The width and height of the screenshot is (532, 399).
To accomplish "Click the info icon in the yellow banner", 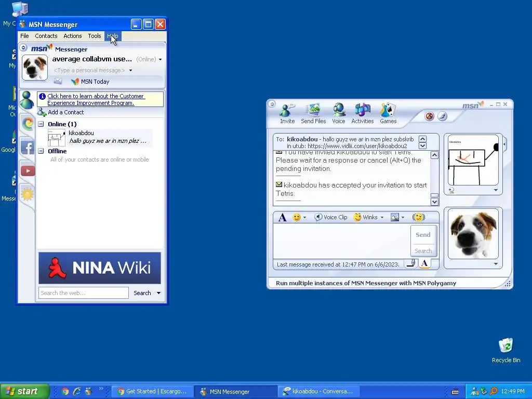I will pyautogui.click(x=43, y=96).
